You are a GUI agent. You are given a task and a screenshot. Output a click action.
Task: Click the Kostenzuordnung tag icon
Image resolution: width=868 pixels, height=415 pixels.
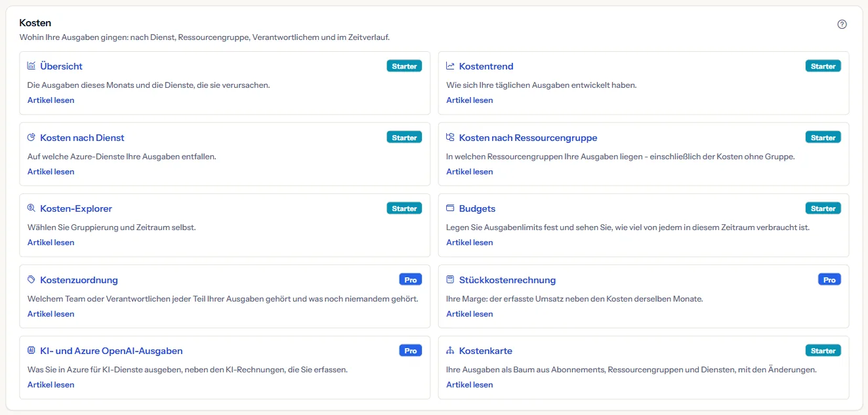(x=31, y=280)
